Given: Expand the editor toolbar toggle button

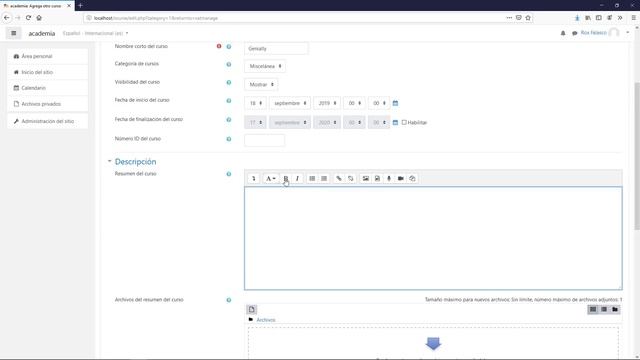Looking at the screenshot, I should pyautogui.click(x=253, y=178).
